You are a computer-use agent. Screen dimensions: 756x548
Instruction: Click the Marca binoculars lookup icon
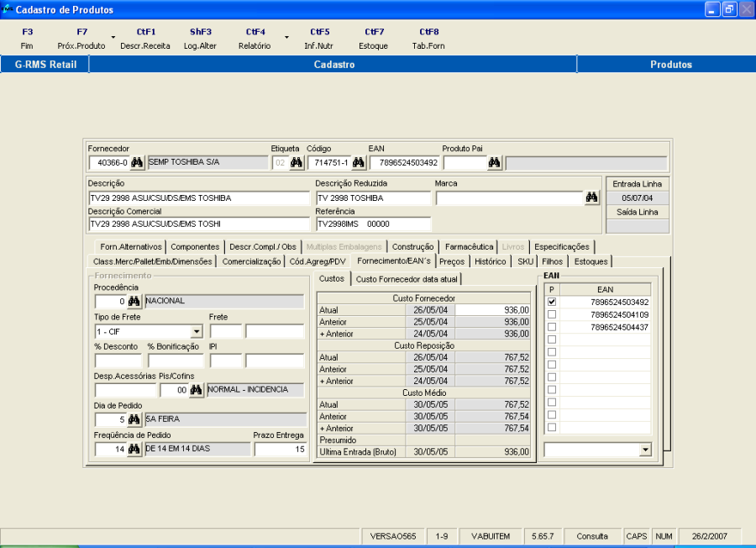591,198
